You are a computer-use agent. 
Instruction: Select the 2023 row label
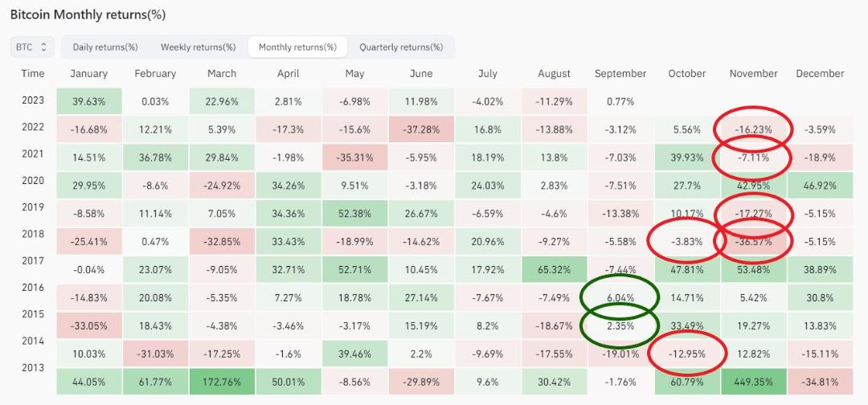[33, 100]
